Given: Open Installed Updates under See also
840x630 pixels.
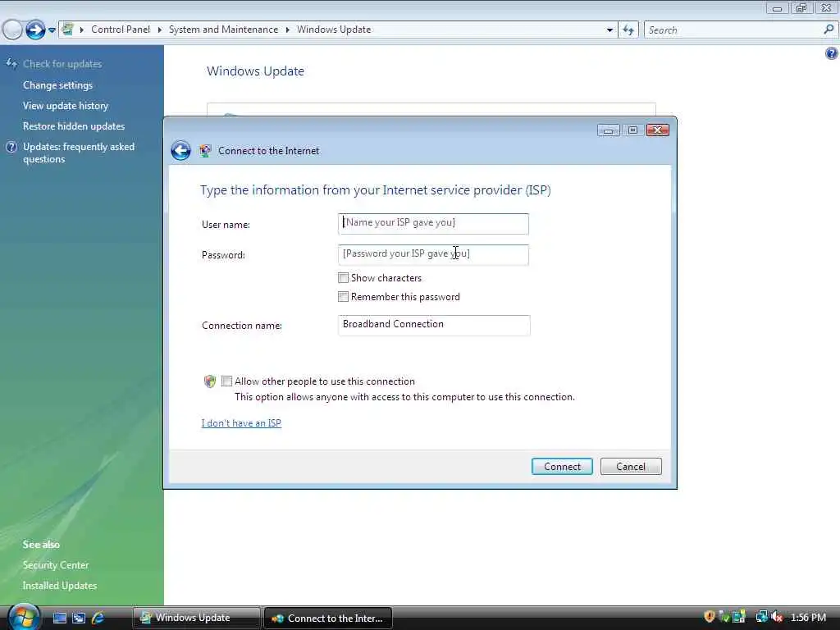Looking at the screenshot, I should point(59,586).
